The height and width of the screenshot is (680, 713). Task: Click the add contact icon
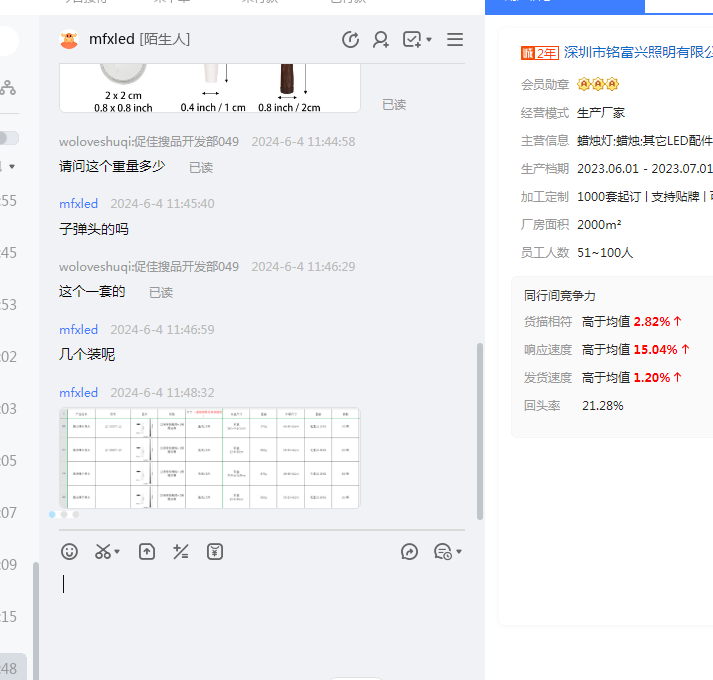pos(381,40)
